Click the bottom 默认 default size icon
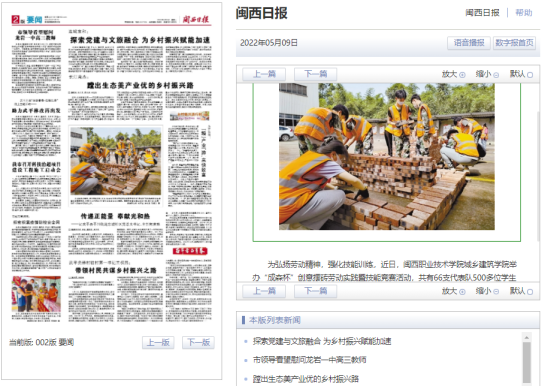 point(530,292)
